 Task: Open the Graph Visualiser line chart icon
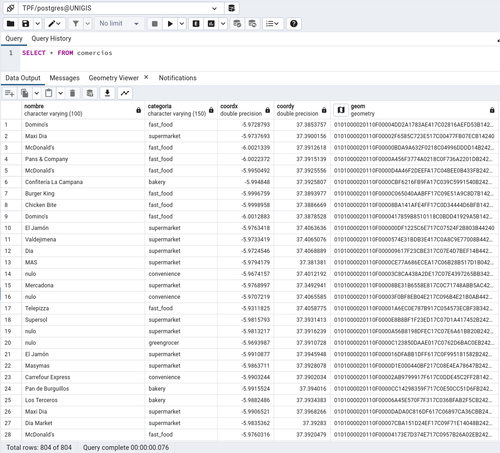tap(125, 93)
